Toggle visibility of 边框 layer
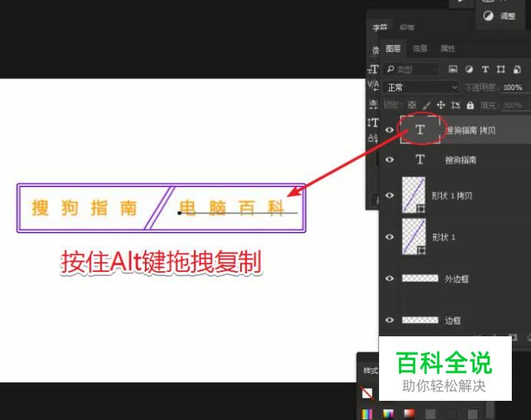This screenshot has height=420, width=531. (x=390, y=319)
